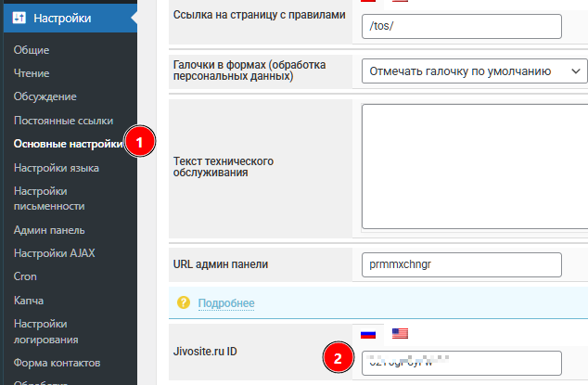Open Обсуждение in the sidebar
The height and width of the screenshot is (385, 588).
coord(45,96)
